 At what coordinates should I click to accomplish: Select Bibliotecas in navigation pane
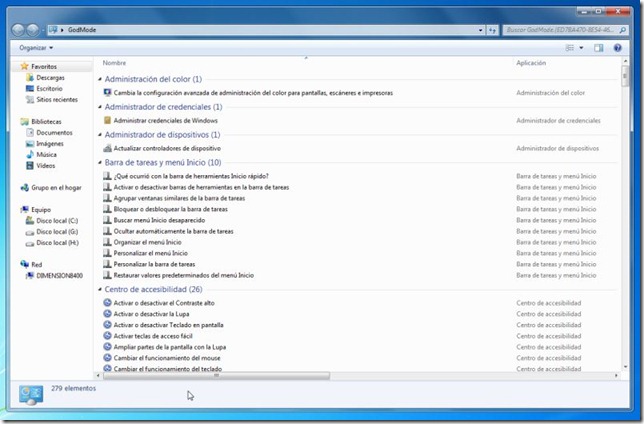41,121
